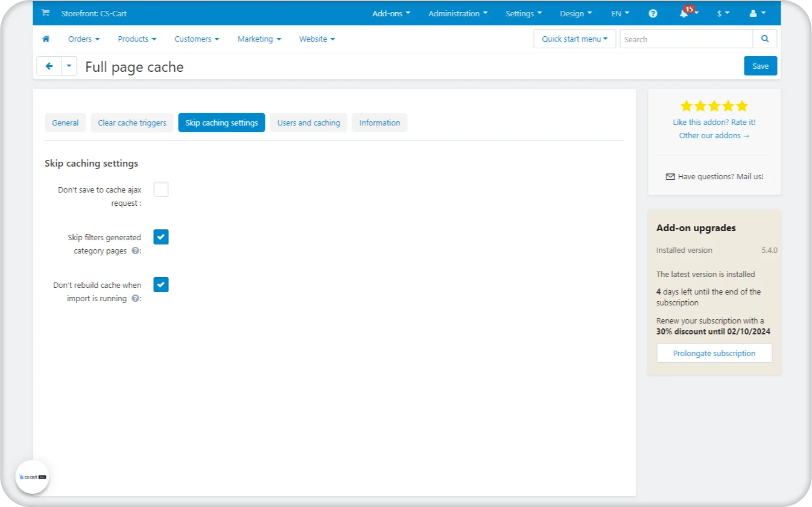
Task: Open the Website menu
Action: (x=317, y=39)
